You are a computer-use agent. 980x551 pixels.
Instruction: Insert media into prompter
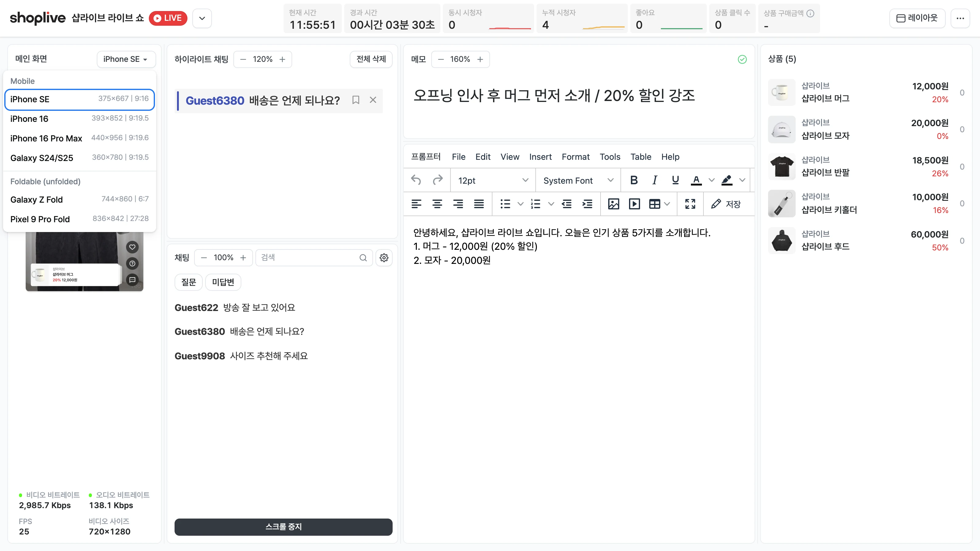coord(634,204)
